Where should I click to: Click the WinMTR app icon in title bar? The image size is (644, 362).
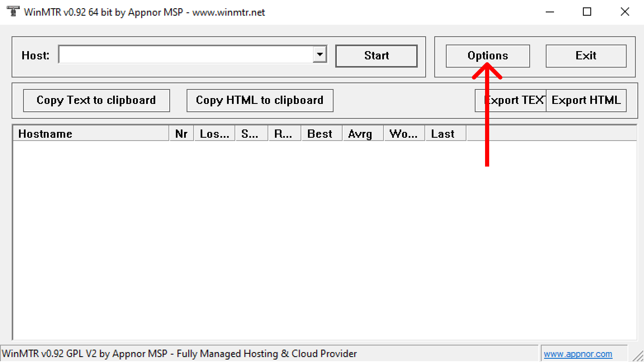13,12
